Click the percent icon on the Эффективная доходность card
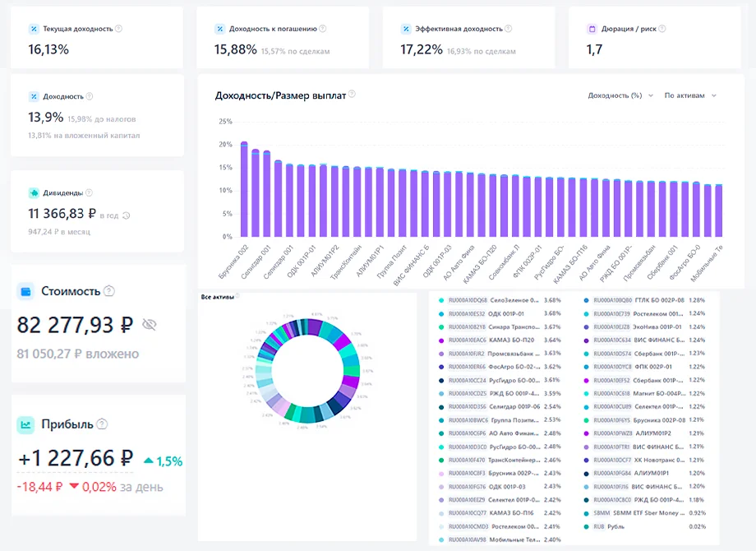The image size is (756, 551). (x=406, y=29)
